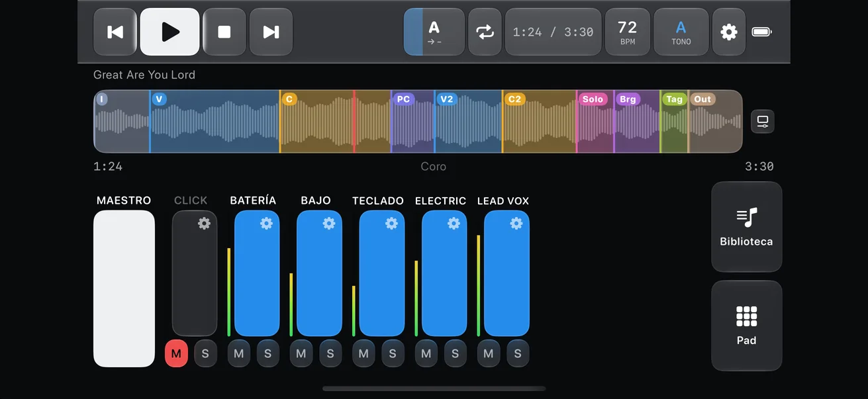The width and height of the screenshot is (868, 399).
Task: Solo the BAJO track
Action: (330, 353)
